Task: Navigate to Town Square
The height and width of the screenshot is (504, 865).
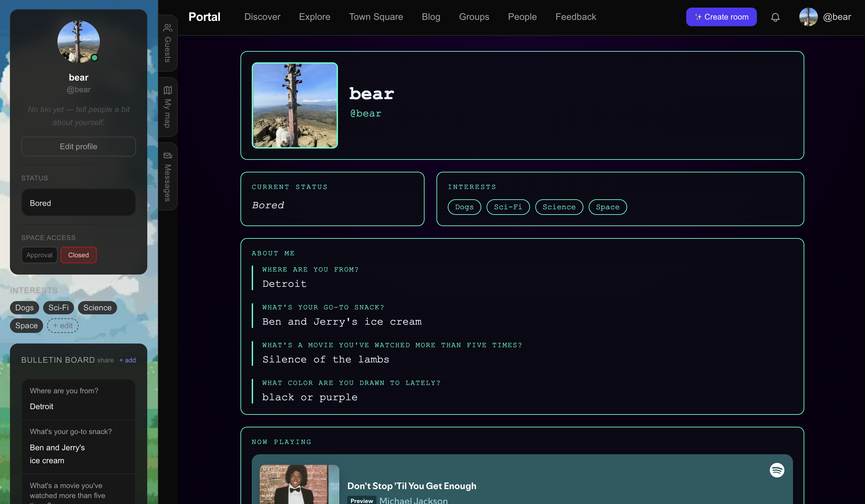Action: (376, 17)
